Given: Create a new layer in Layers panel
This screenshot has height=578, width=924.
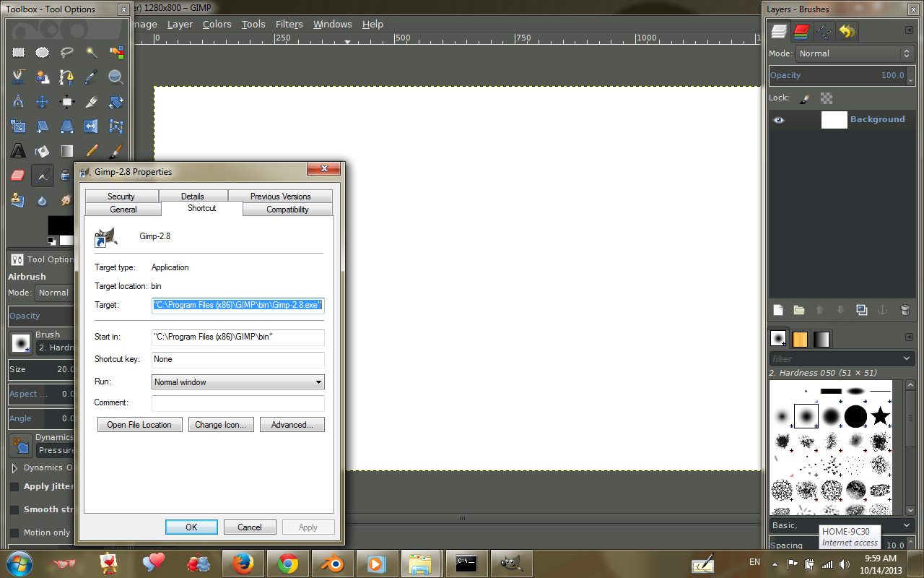Looking at the screenshot, I should (778, 310).
